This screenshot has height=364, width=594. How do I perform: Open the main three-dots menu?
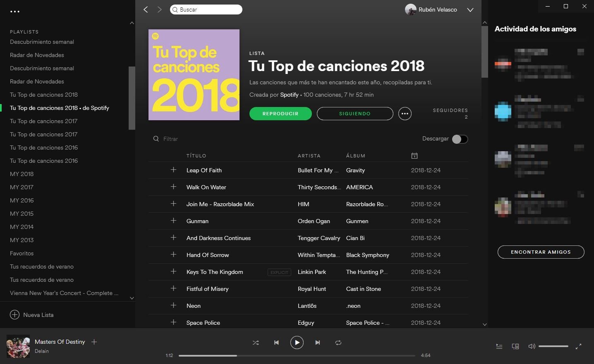click(15, 12)
